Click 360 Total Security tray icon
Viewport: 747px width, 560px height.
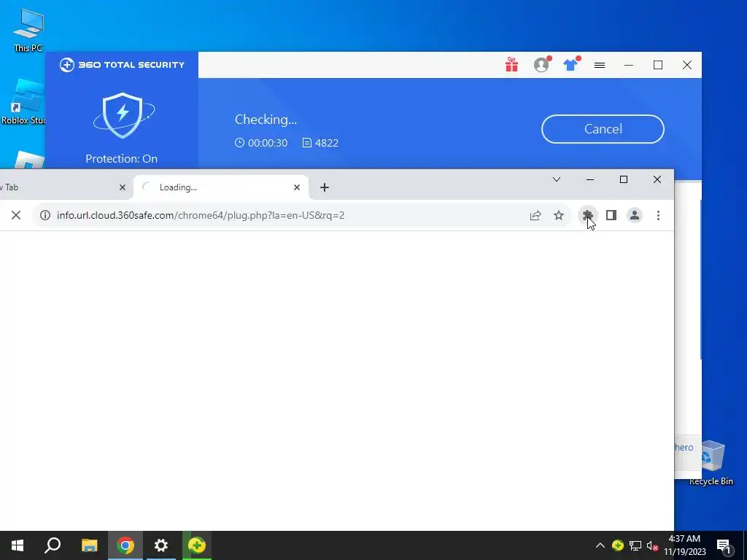click(618, 545)
